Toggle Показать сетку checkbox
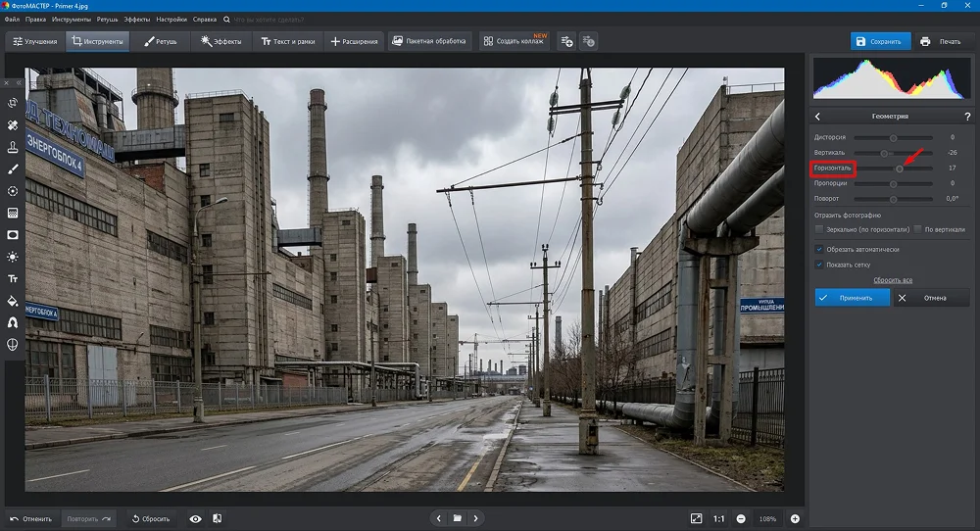 pos(818,265)
